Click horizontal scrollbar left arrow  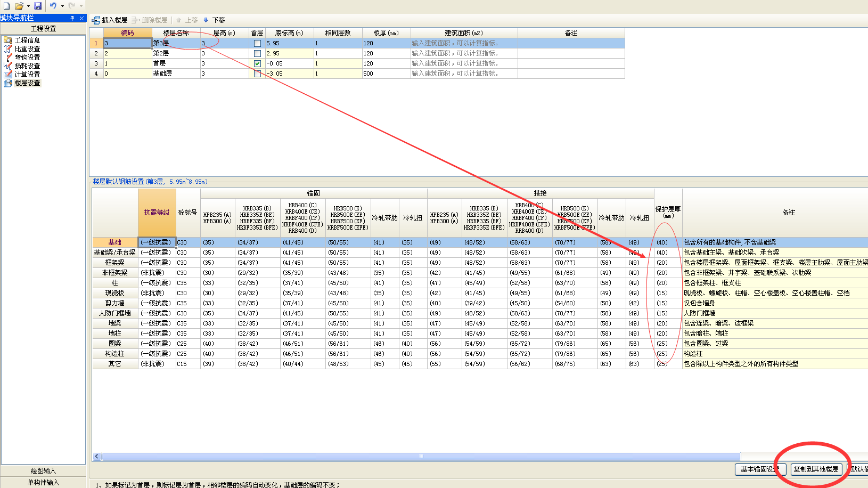pos(97,457)
